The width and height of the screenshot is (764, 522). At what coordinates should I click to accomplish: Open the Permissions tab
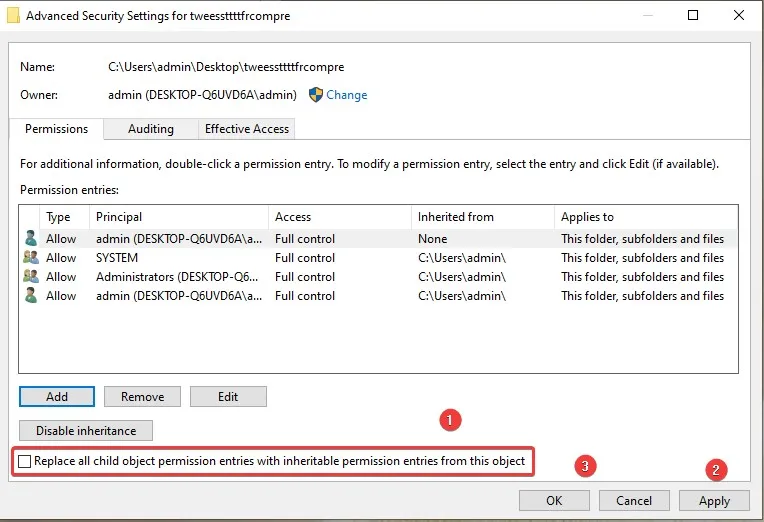(57, 129)
